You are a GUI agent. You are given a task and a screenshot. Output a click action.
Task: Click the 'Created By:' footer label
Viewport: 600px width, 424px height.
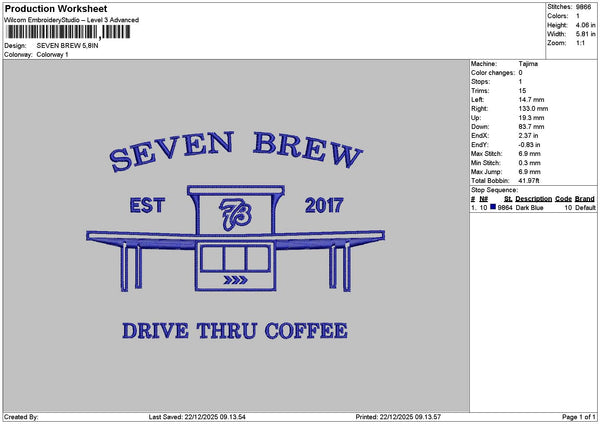[x=21, y=417]
